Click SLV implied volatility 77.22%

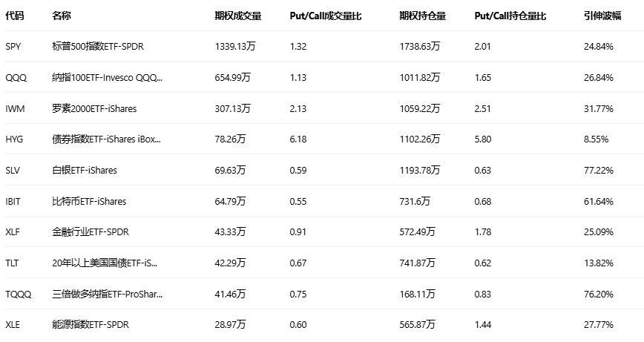[x=598, y=170]
